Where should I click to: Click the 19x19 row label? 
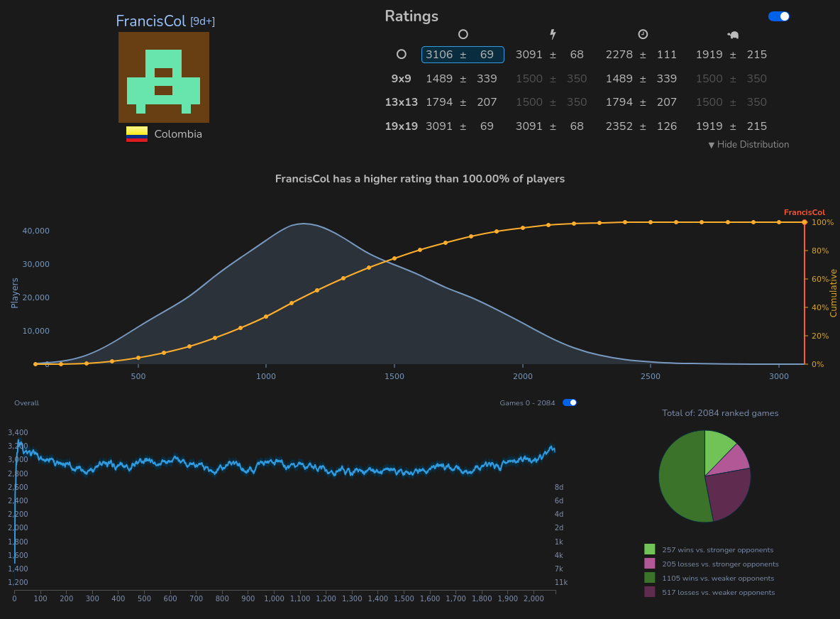click(x=402, y=126)
